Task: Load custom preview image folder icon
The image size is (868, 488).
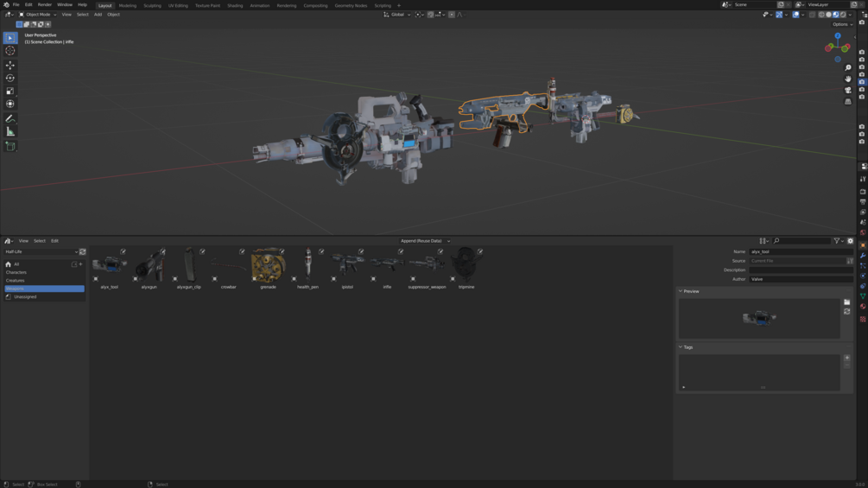Action: (x=847, y=302)
